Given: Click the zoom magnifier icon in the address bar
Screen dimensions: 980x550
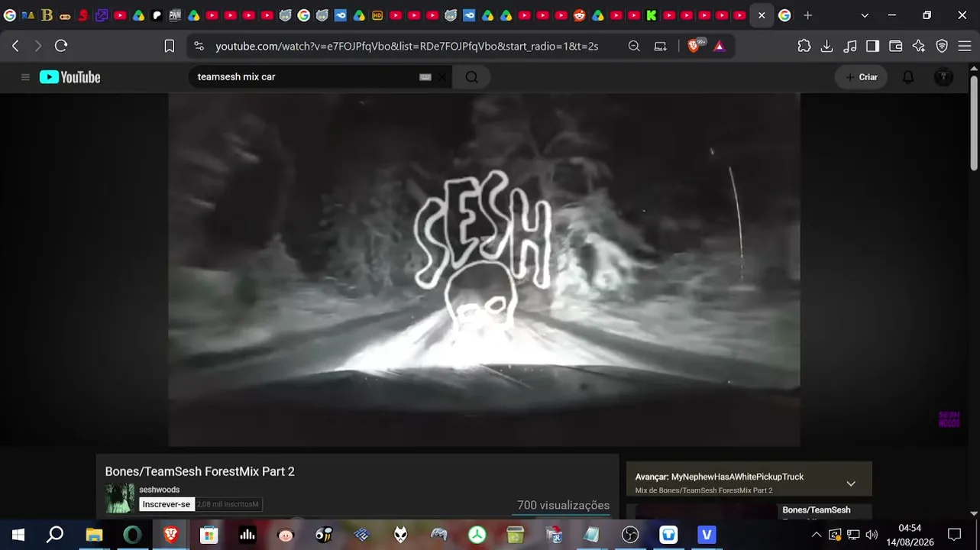Looking at the screenshot, I should (x=634, y=46).
